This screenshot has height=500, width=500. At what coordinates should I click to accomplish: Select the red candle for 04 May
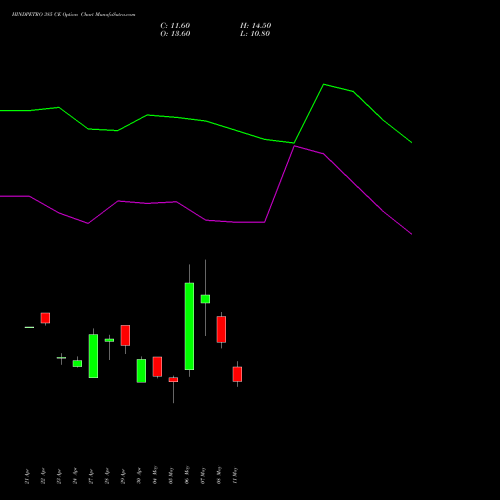[x=157, y=367]
